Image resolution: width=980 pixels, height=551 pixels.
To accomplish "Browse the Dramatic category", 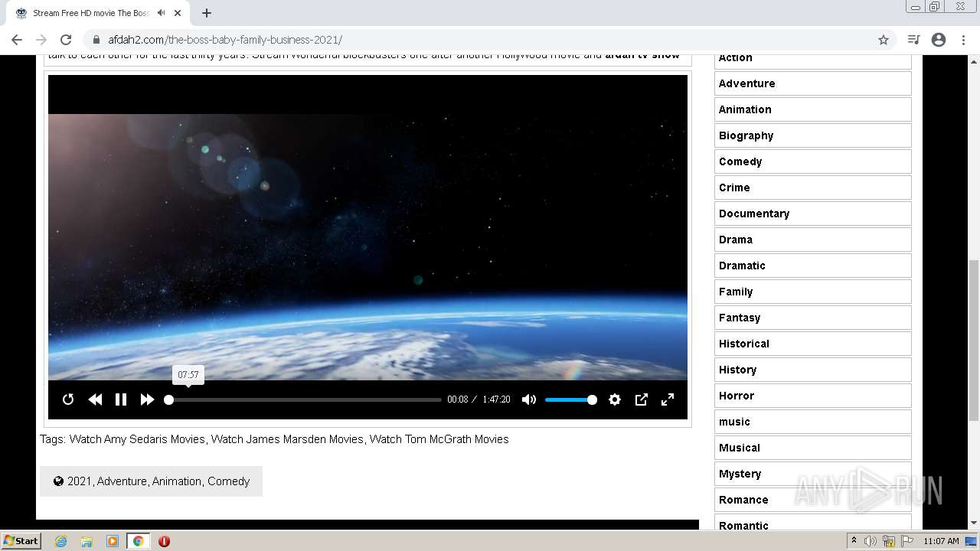I will (x=813, y=266).
